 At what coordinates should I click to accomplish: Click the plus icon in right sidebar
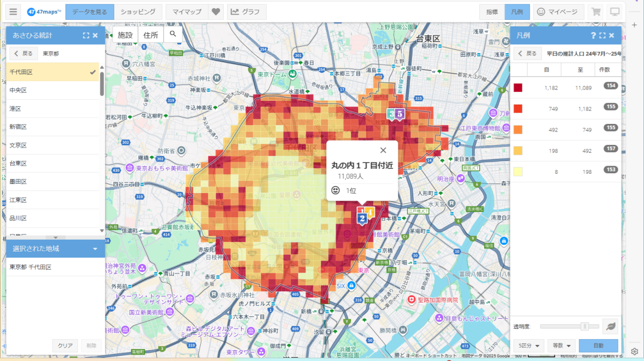coord(634,25)
